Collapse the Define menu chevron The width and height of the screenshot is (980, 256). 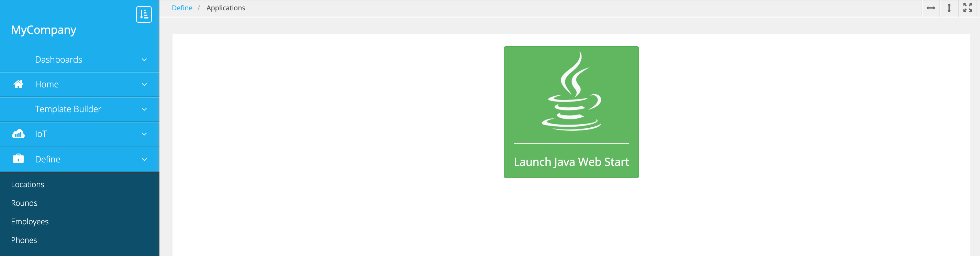coord(144,160)
